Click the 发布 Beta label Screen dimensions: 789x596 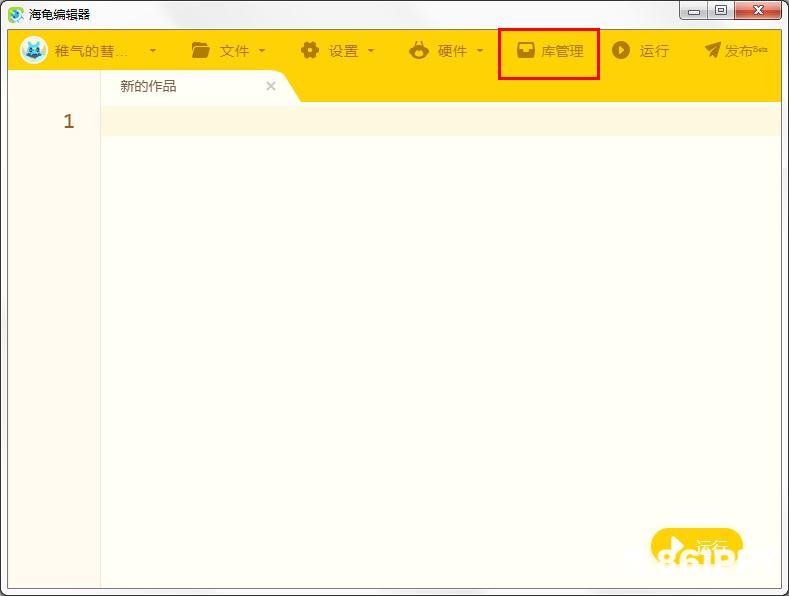746,50
